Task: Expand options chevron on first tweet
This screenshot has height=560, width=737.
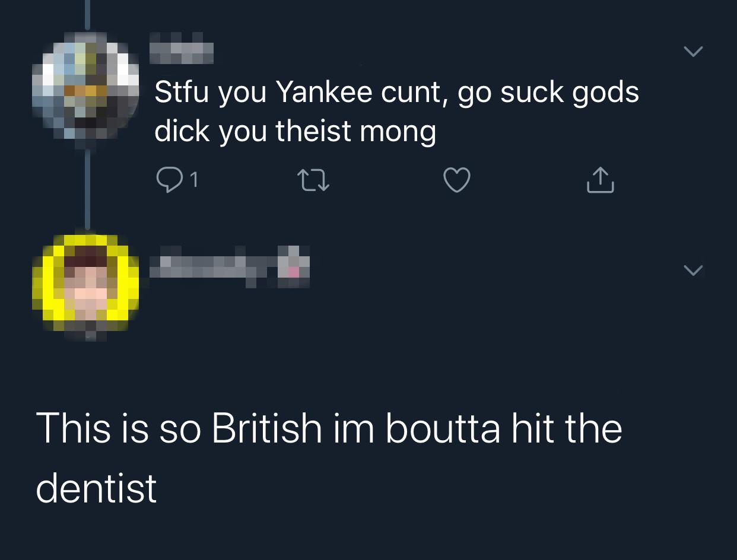Action: tap(692, 52)
